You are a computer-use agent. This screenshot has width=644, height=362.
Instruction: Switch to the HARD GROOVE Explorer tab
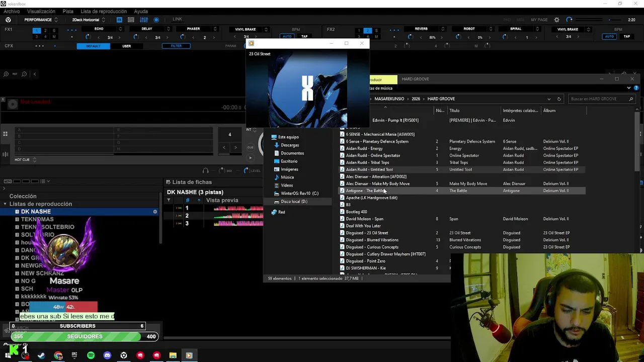[415, 79]
